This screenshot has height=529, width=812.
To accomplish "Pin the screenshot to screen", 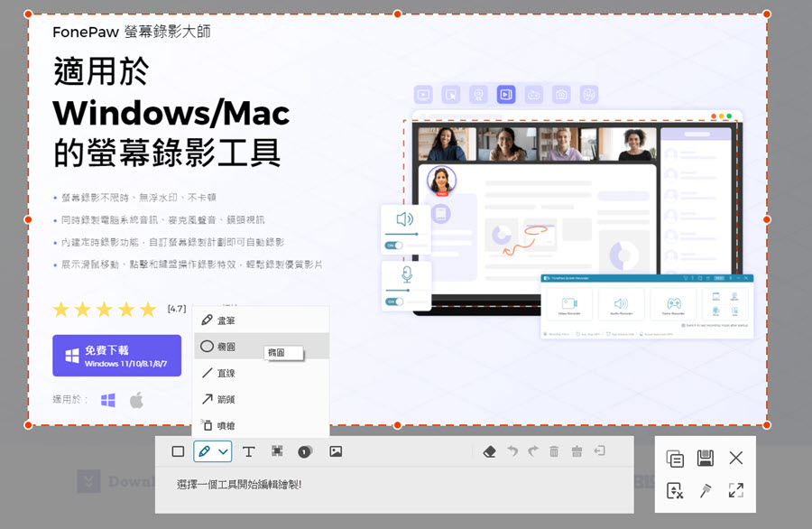I will (705, 490).
